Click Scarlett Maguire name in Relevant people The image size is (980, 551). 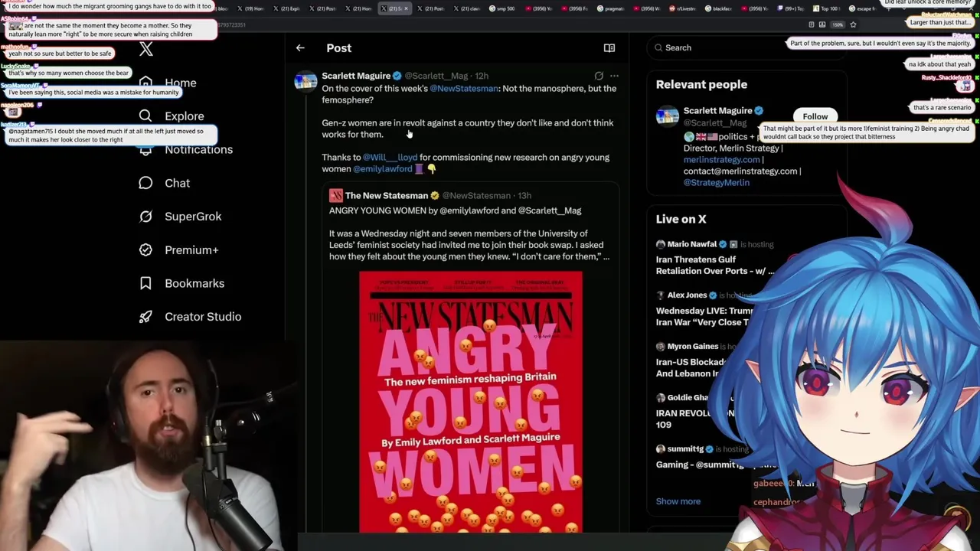[717, 111]
